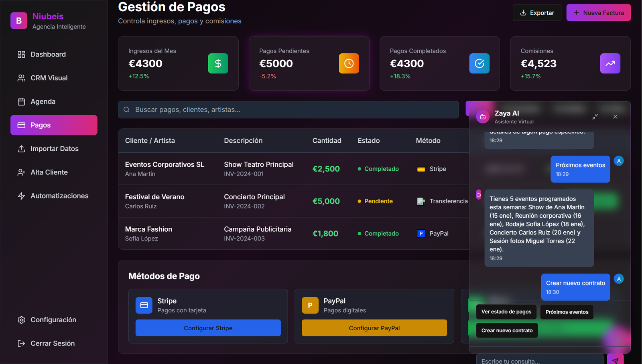Click the Configurar Stripe button
The width and height of the screenshot is (642, 364).
(x=208, y=328)
